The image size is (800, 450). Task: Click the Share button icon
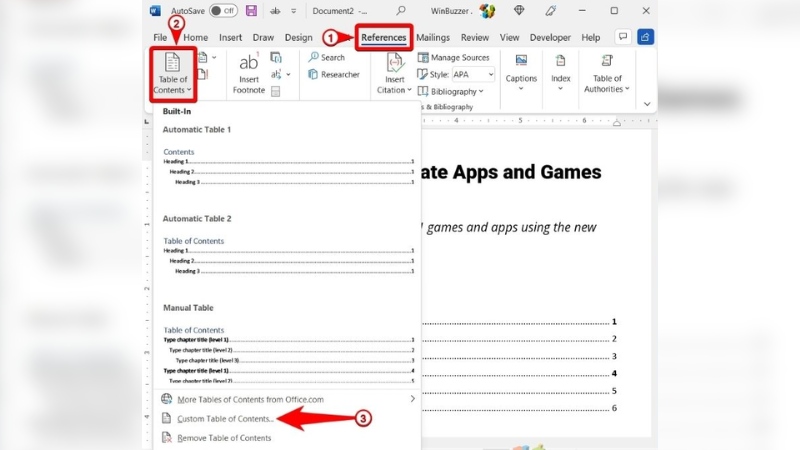tap(646, 37)
